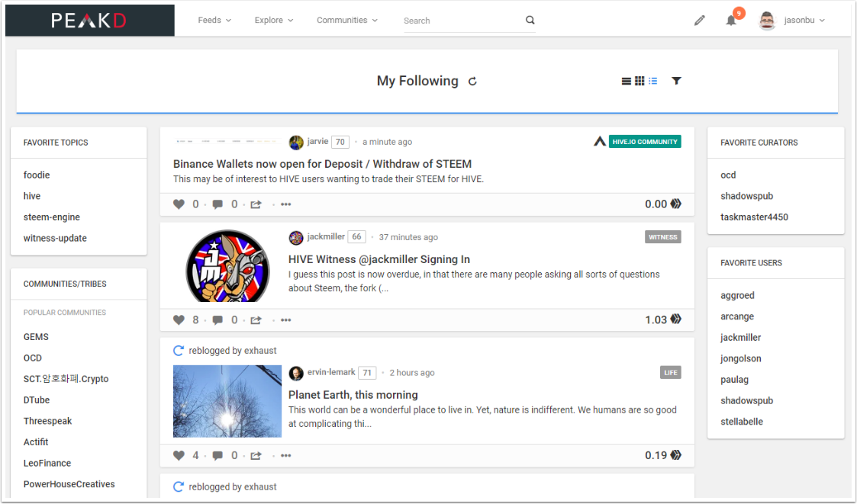This screenshot has width=857, height=504.
Task: Open ervin-lemark author avatar
Action: 296,374
